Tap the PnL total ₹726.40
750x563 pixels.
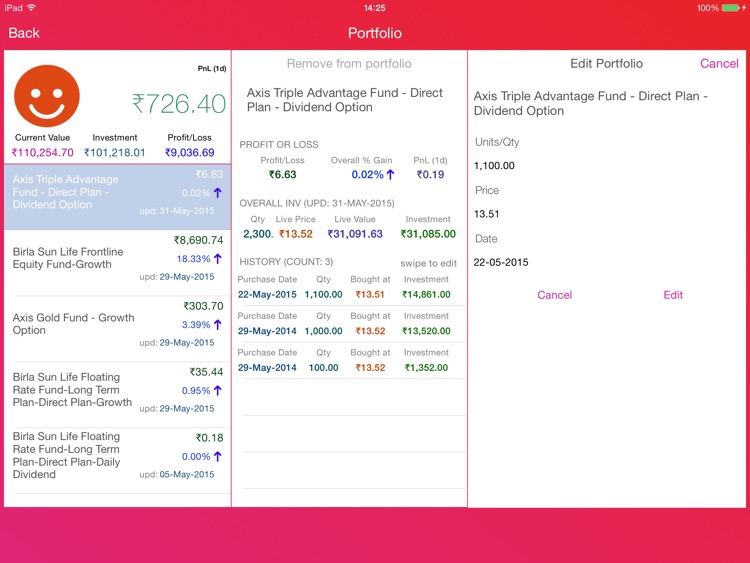pyautogui.click(x=179, y=104)
